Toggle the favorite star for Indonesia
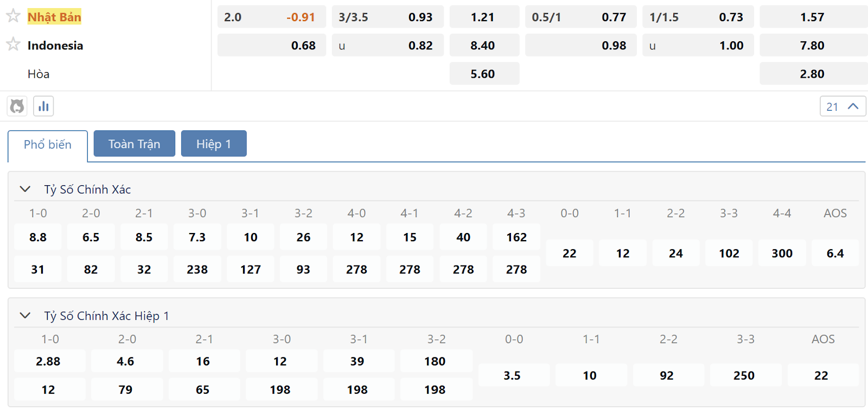The width and height of the screenshot is (868, 410). [x=13, y=44]
